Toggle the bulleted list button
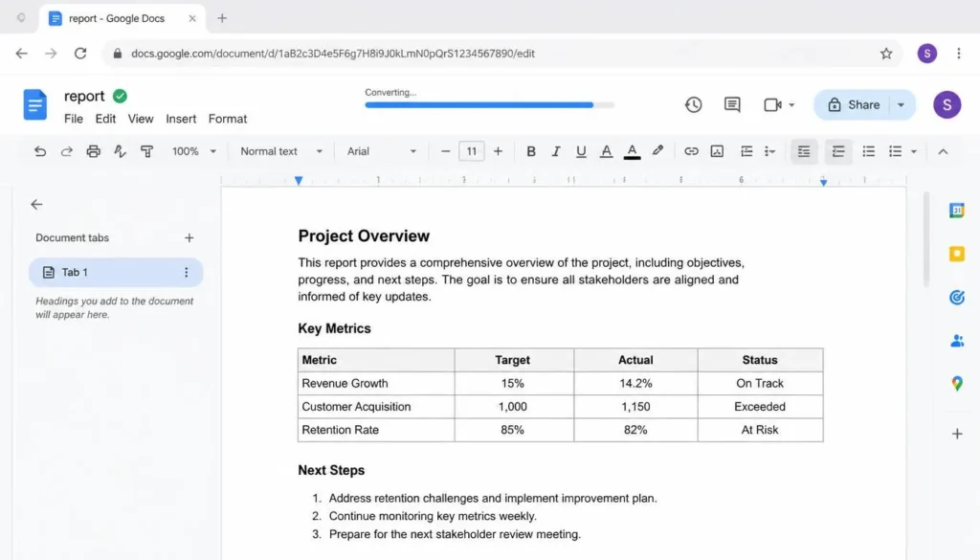This screenshot has width=980, height=560. point(868,151)
